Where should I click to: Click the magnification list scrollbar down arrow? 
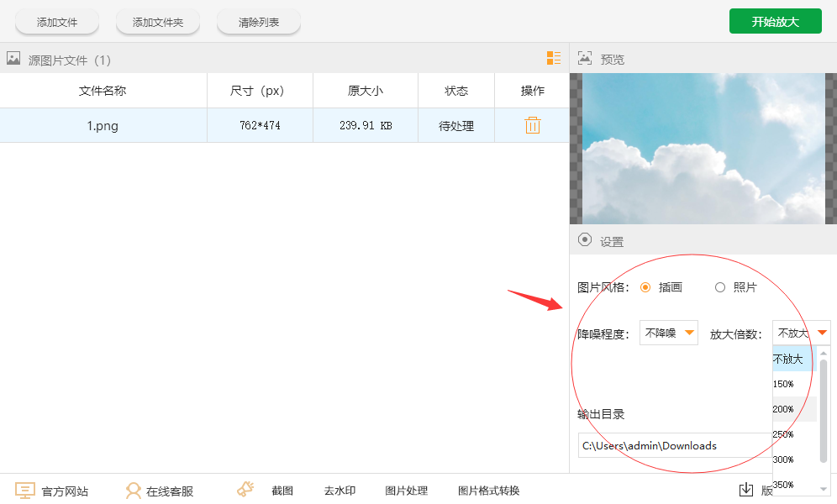pos(824,487)
